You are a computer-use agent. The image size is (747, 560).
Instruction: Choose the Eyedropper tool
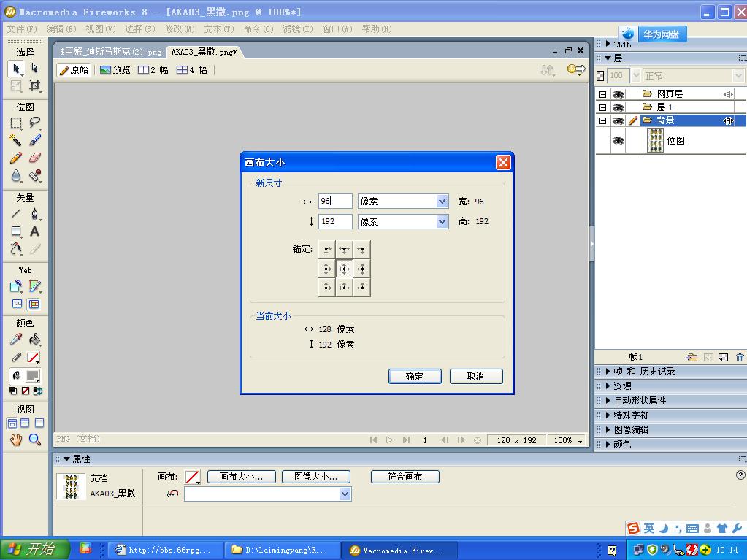[16, 340]
